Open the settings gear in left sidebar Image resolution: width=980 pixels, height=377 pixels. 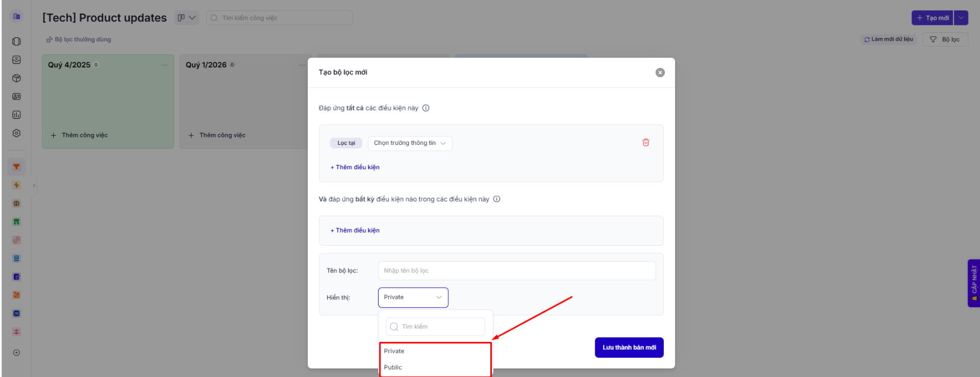16,133
